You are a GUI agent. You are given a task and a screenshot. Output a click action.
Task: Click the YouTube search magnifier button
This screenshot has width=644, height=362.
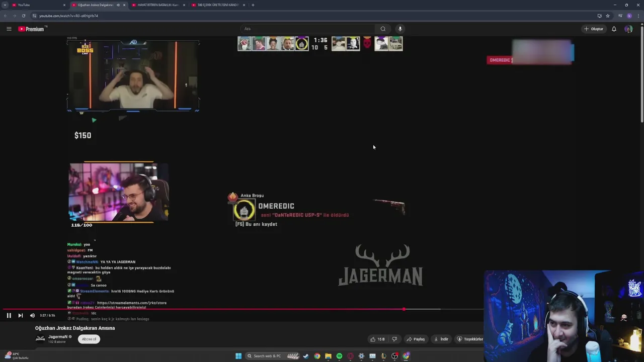click(x=383, y=29)
